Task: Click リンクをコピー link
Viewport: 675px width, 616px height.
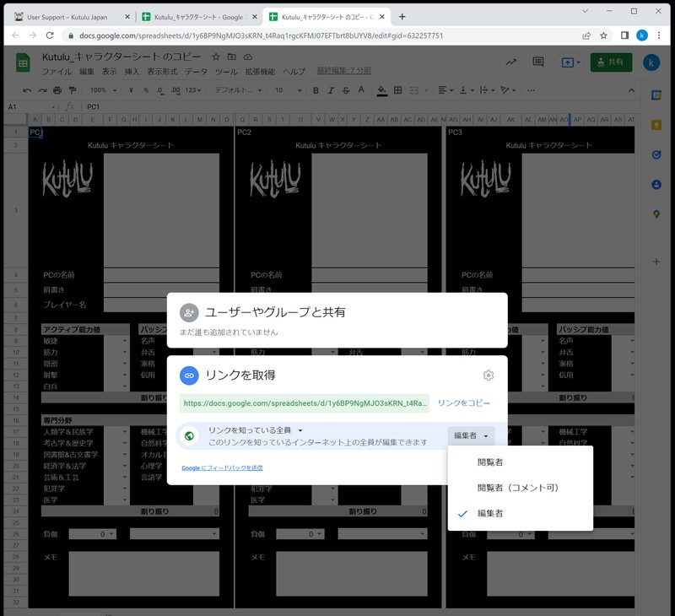Action: coord(463,403)
